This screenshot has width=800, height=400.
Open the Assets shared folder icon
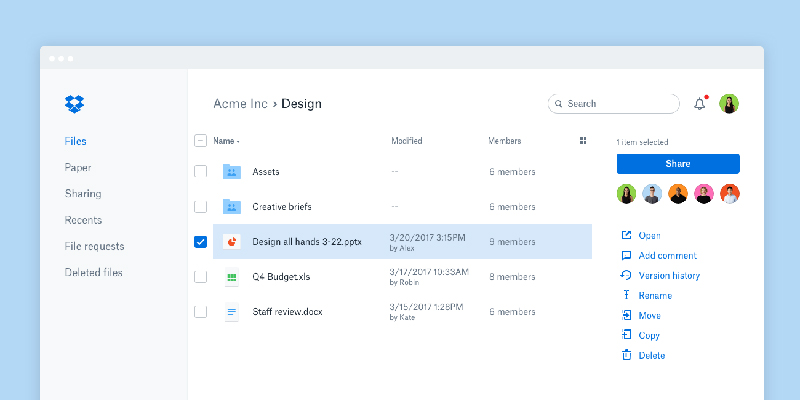click(232, 172)
